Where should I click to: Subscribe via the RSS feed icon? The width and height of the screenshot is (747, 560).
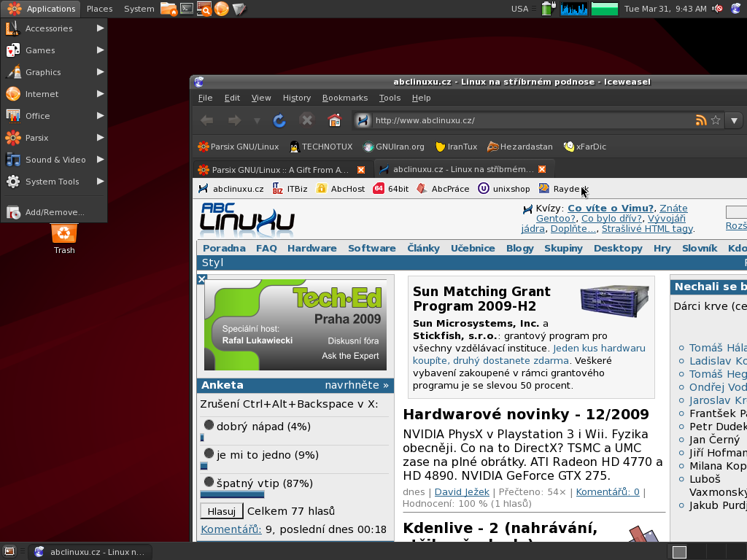(701, 120)
